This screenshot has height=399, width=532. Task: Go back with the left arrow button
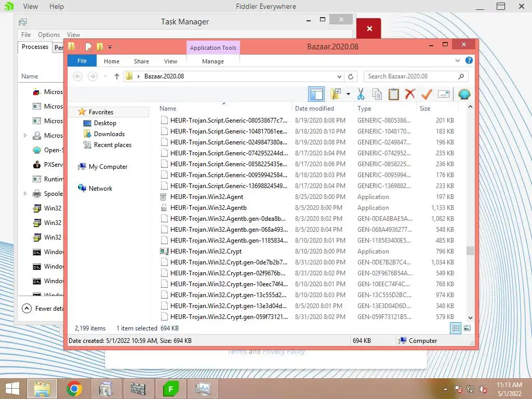(x=78, y=76)
